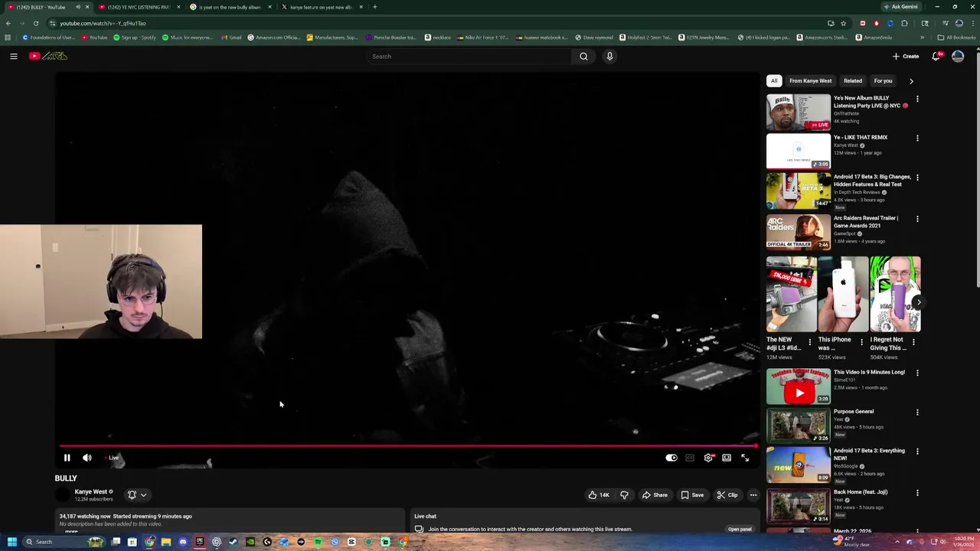Advance the Shorts shelf with next arrow
The height and width of the screenshot is (551, 980).
pyautogui.click(x=918, y=302)
